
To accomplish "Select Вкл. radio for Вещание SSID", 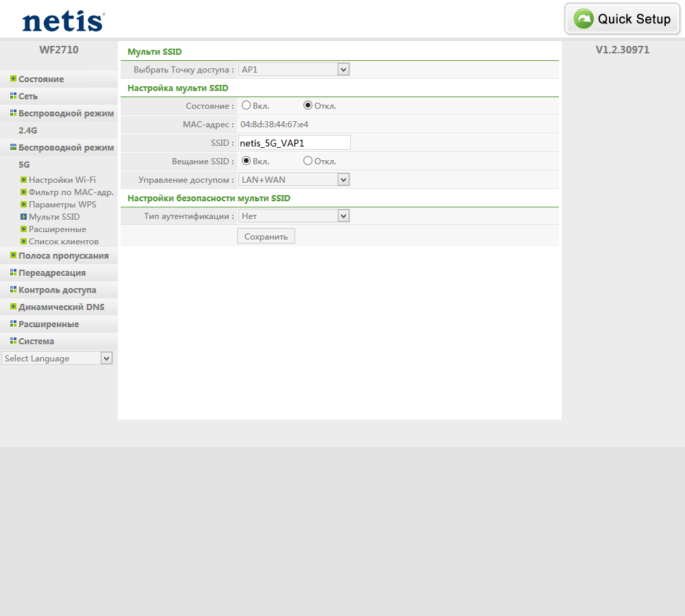I will (x=247, y=161).
